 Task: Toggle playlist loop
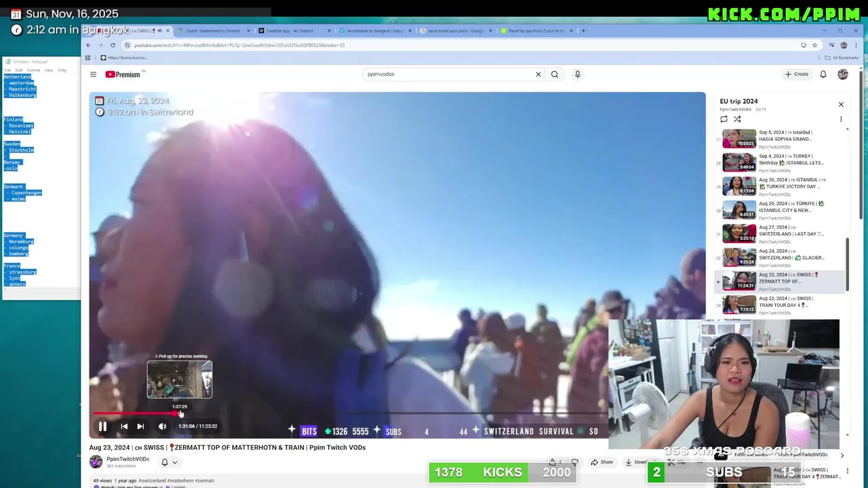pyautogui.click(x=724, y=119)
